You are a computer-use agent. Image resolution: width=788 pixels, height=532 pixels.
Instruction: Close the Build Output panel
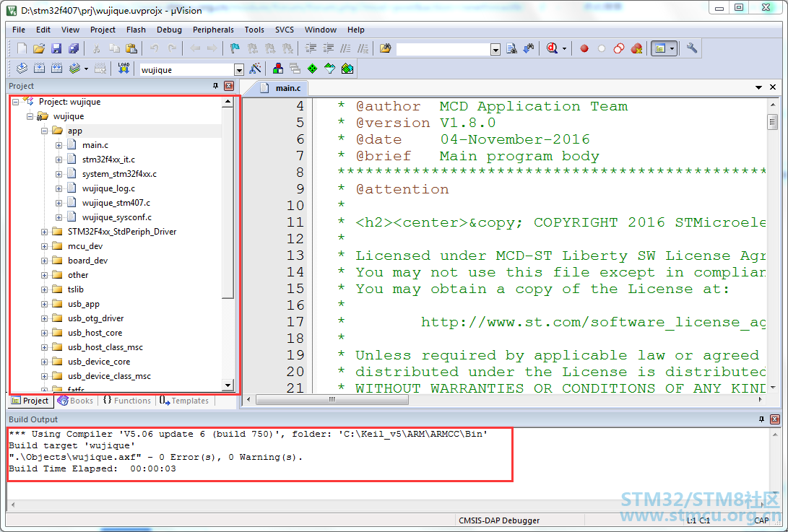coord(775,419)
